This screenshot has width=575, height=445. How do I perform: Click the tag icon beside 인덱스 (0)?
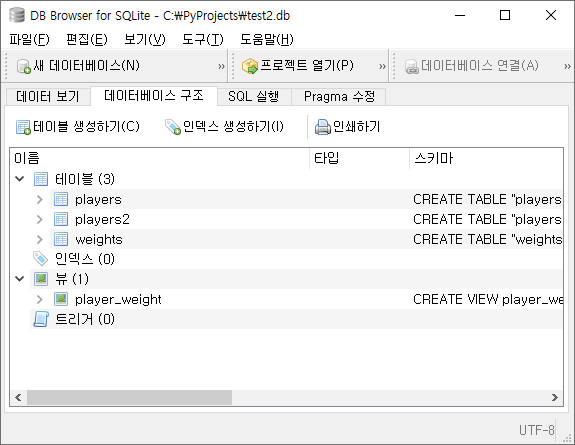(x=40, y=259)
